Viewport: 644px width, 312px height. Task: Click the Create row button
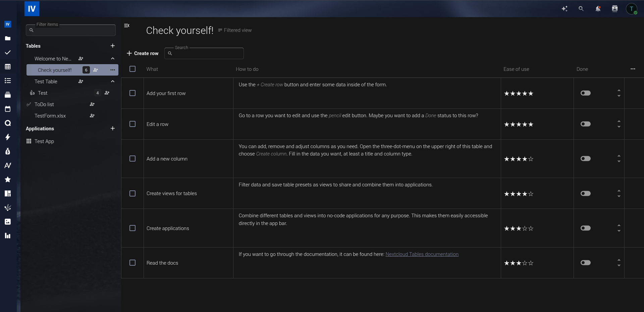click(143, 53)
